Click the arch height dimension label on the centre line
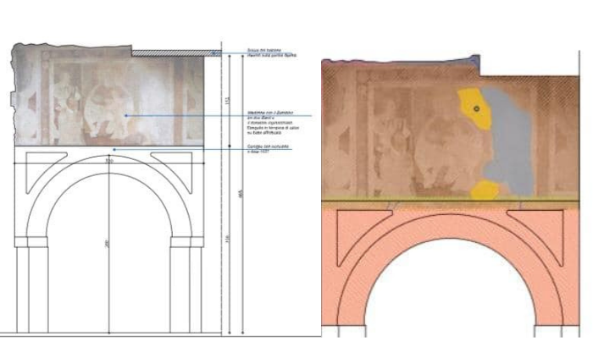This screenshot has height=364, width=593. click(107, 243)
